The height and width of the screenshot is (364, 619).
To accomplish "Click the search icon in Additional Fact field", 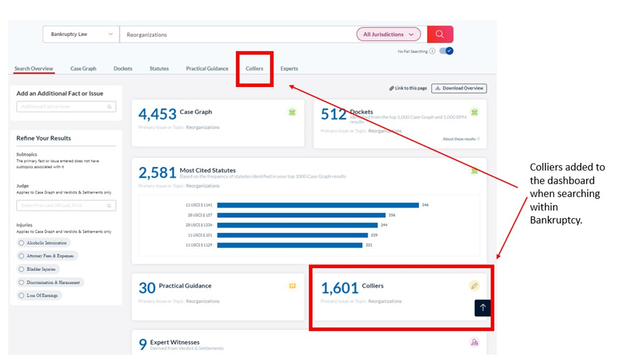I will click(x=109, y=107).
